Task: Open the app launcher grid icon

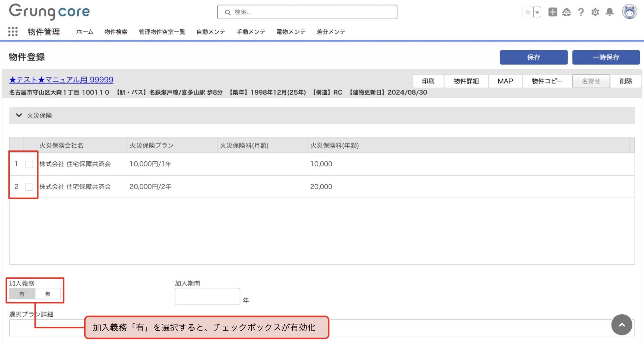Action: coord(13,32)
